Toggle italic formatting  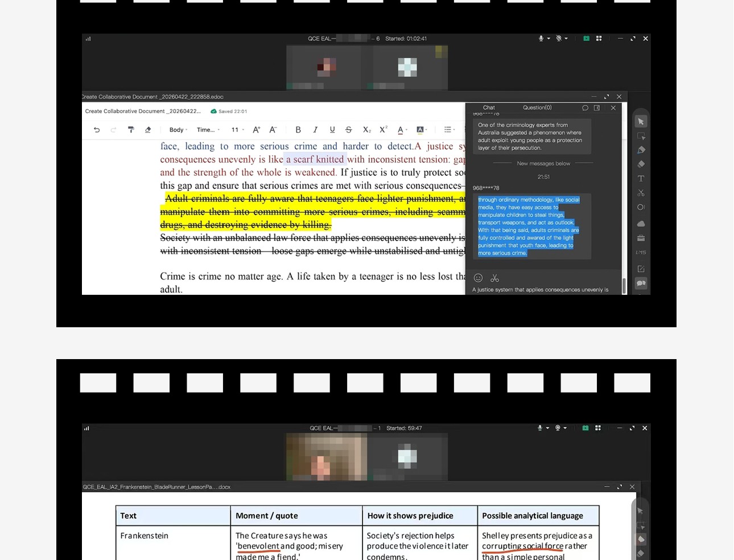[315, 130]
